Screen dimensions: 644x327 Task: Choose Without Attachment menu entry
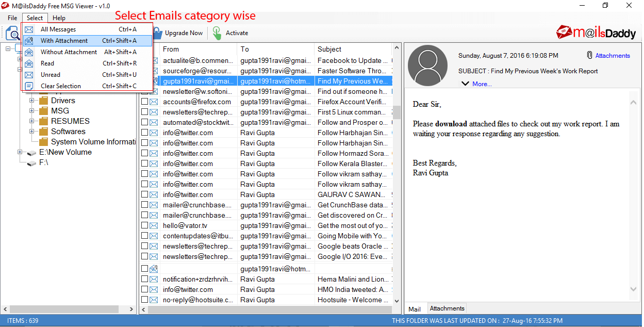(x=87, y=52)
